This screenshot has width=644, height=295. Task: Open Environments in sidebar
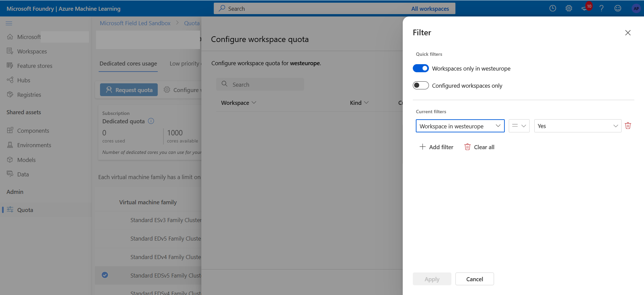[x=34, y=145]
